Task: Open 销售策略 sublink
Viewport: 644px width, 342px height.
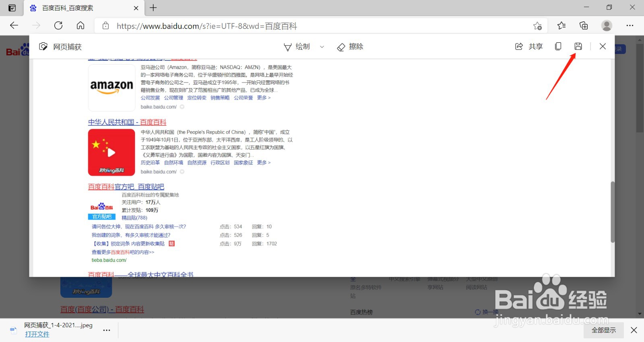Action: click(x=220, y=98)
